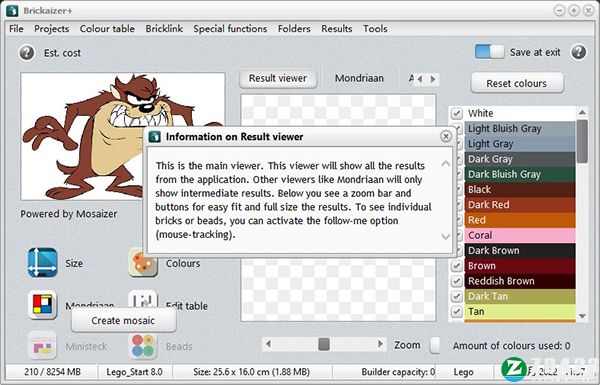The image size is (600, 385).
Task: Uncheck the Dark Tan colour checkbox
Action: tap(457, 296)
